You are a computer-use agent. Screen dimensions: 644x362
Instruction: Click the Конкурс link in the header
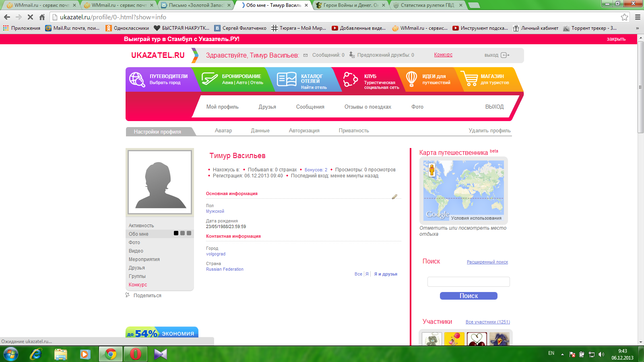pos(443,55)
